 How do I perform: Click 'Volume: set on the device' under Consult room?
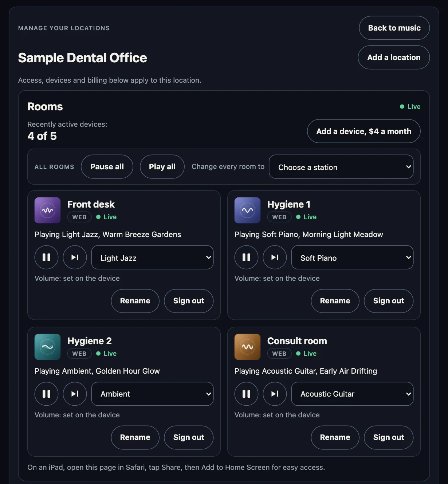click(277, 415)
